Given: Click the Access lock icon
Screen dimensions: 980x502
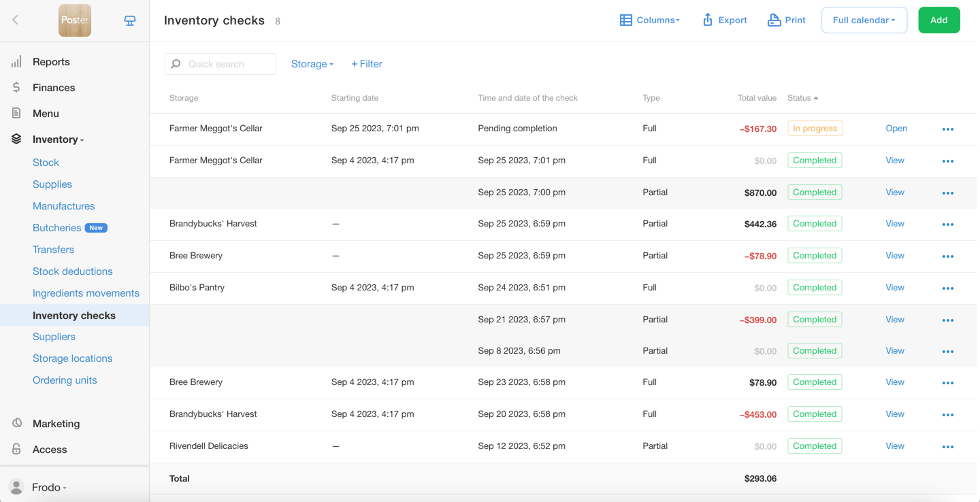Looking at the screenshot, I should [x=16, y=449].
